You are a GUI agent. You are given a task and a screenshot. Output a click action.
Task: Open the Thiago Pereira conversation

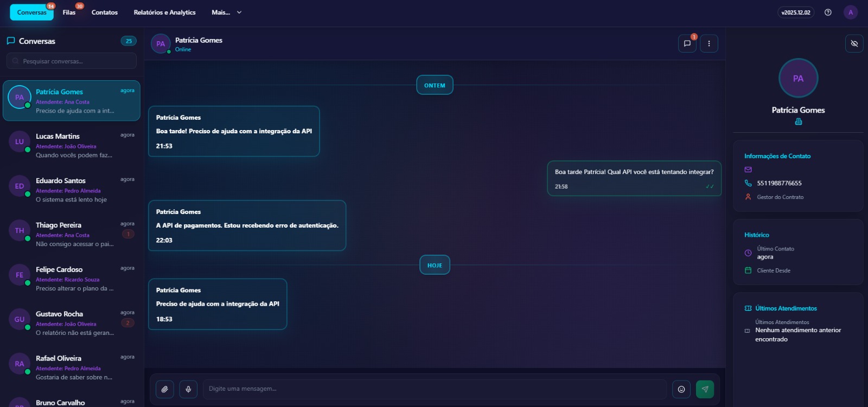pos(72,234)
